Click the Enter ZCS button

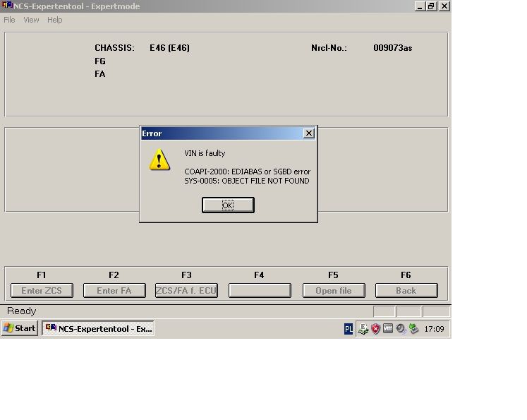coord(42,291)
